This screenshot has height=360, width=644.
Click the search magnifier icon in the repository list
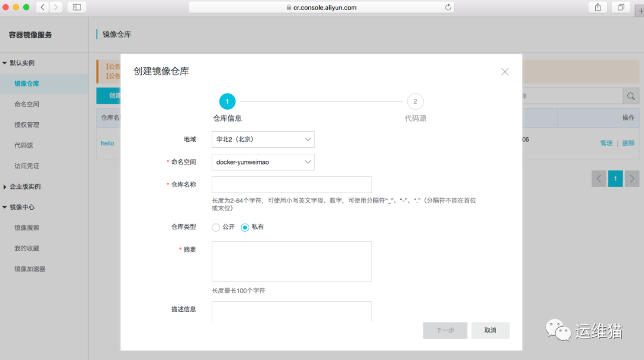[631, 96]
